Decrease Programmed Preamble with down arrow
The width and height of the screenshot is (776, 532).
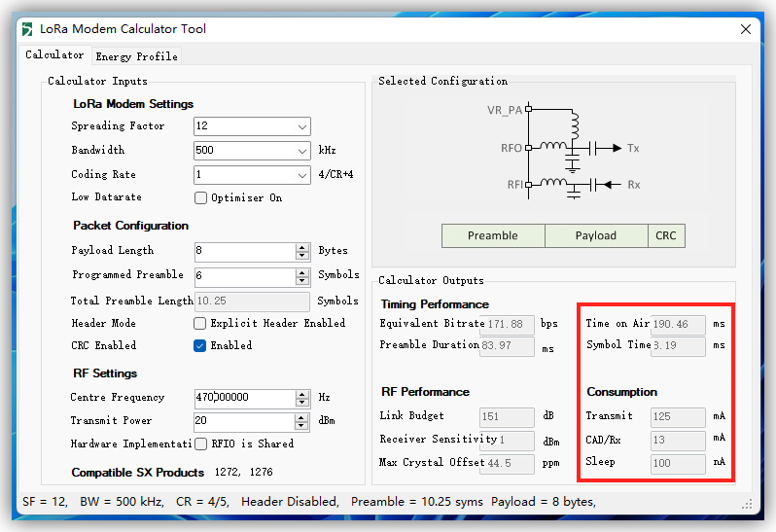click(302, 281)
